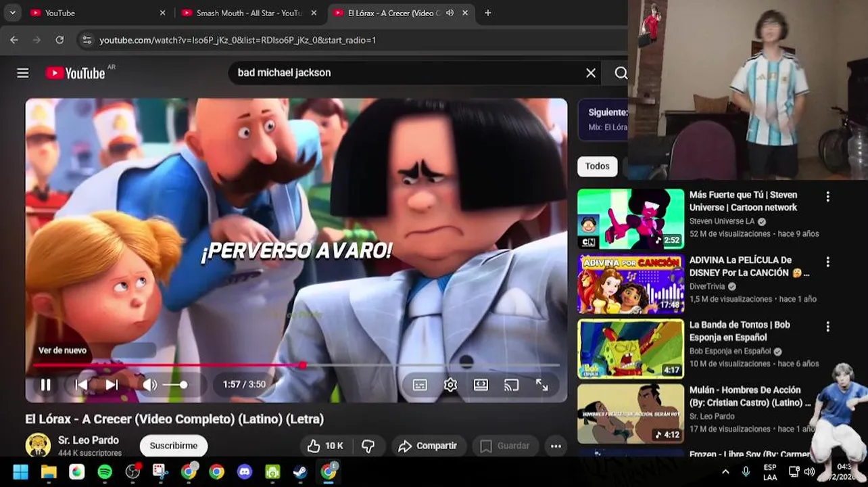Close the Smash Mouth tab

tap(314, 13)
